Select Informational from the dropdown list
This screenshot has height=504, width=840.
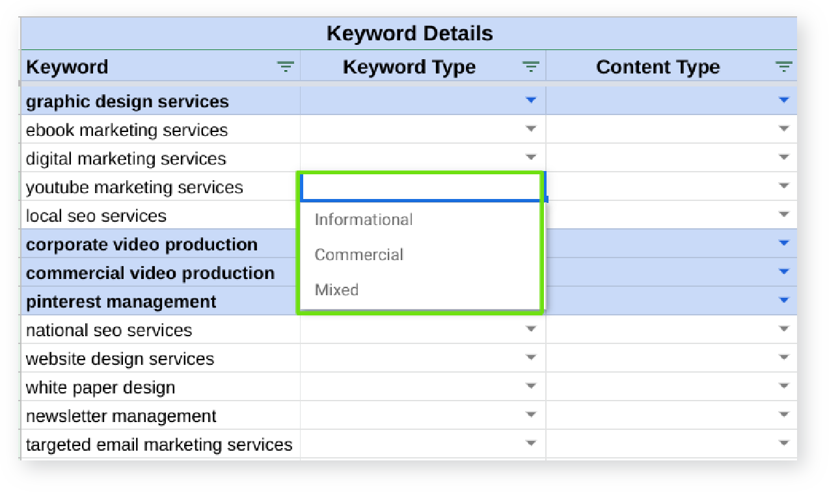[364, 220]
